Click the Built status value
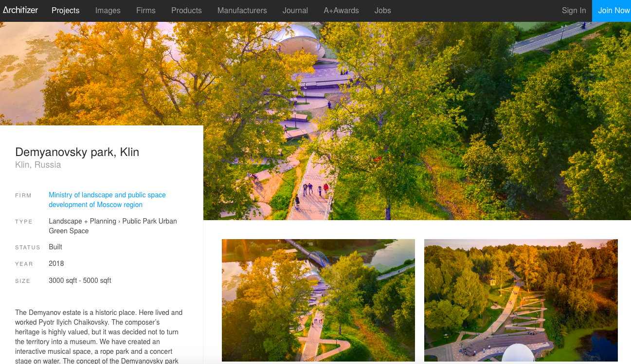Image resolution: width=631 pixels, height=364 pixels. tap(55, 247)
